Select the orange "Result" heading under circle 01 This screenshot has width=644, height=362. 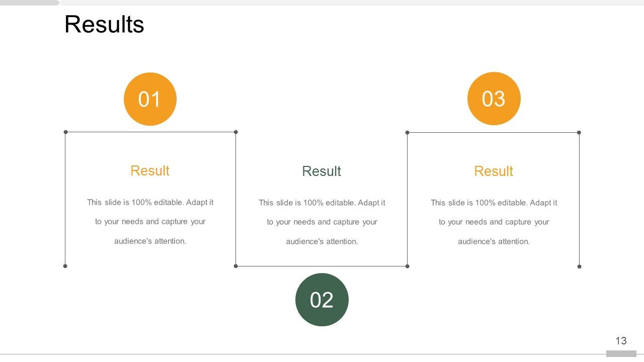click(x=150, y=171)
